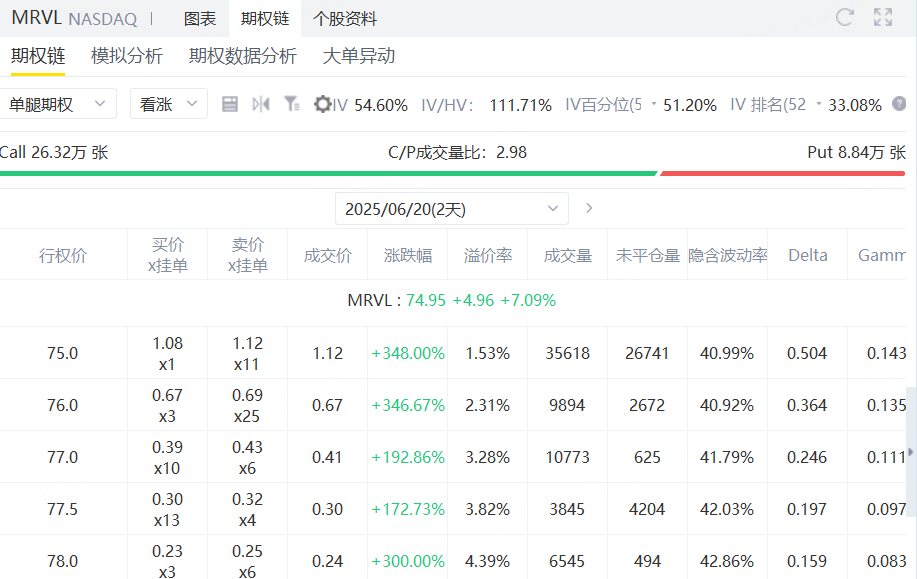
Task: Switch to the 图表 tab
Action: 199,19
